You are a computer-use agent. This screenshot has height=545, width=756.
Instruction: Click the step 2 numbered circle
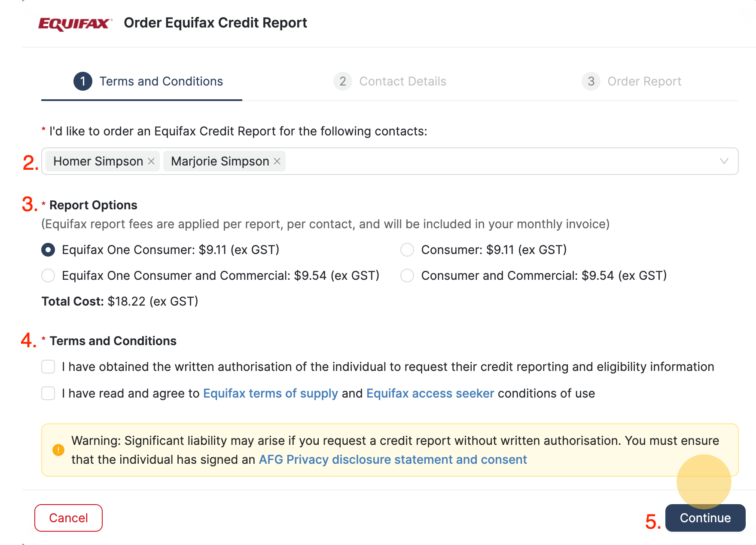(x=342, y=81)
